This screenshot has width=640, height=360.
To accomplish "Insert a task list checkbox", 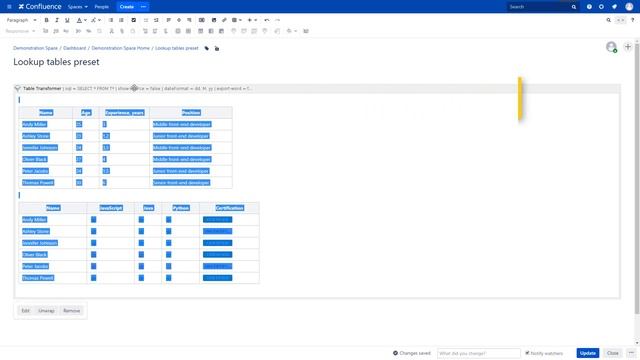I will tap(133, 20).
